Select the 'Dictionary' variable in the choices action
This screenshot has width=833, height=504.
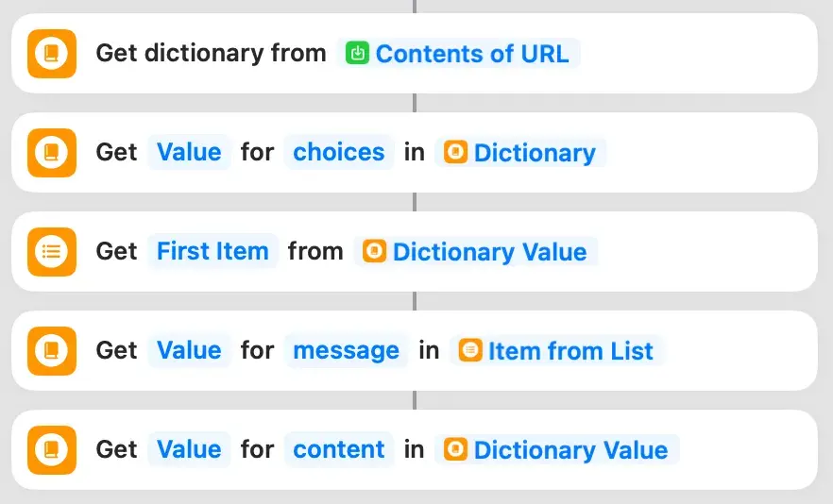point(520,153)
